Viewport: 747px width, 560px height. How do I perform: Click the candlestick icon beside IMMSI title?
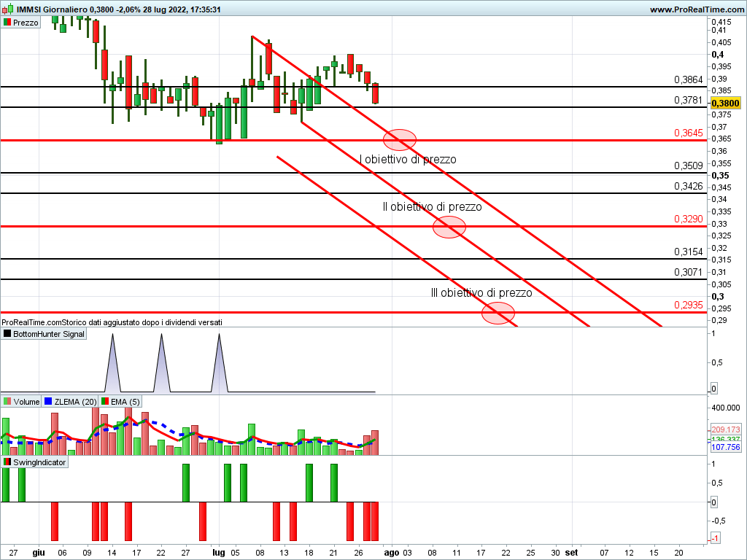pos(8,9)
